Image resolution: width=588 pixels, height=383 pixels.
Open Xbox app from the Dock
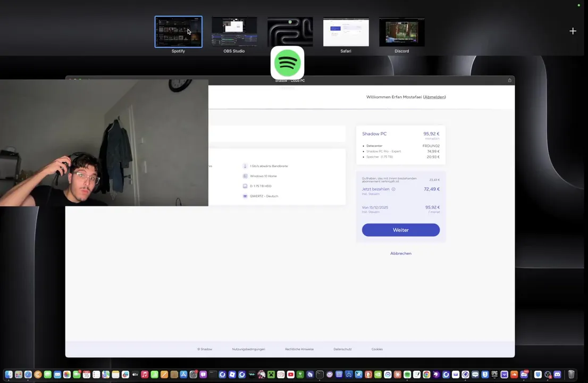point(300,374)
